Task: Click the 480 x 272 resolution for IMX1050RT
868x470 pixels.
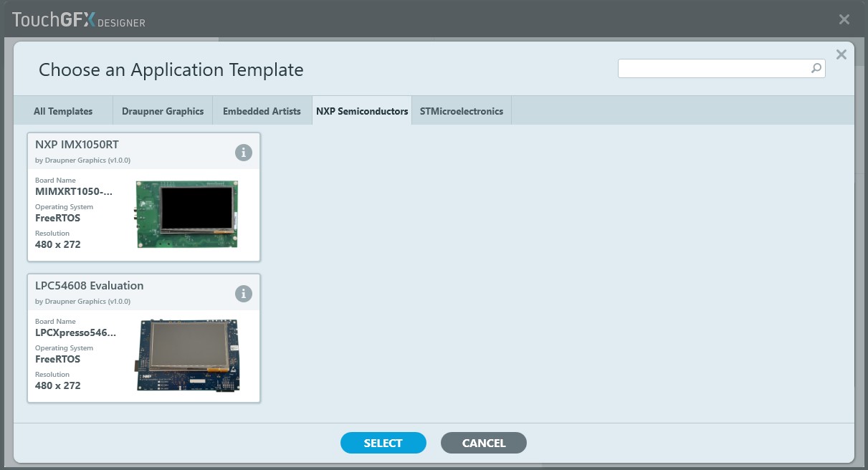Action: [58, 244]
